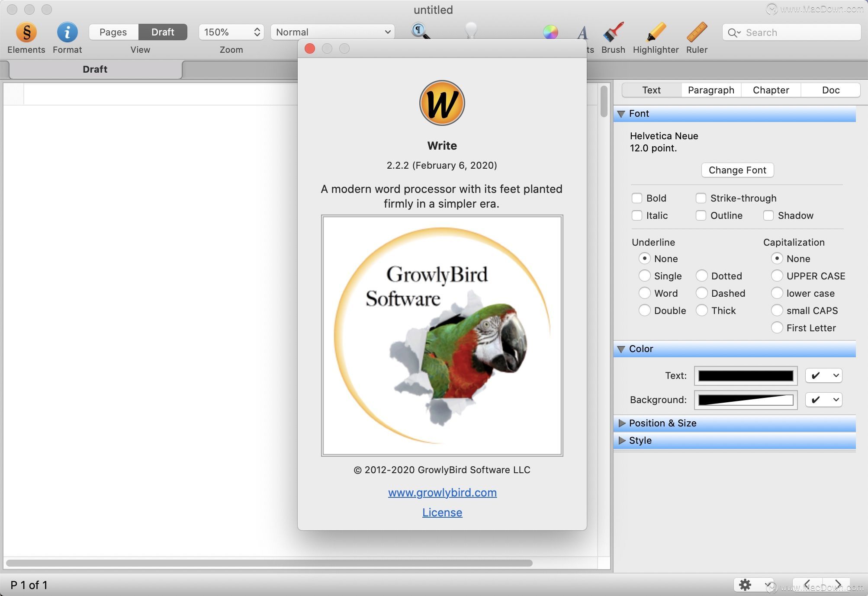Viewport: 868px width, 596px height.
Task: Select Thick underline option
Action: coord(701,311)
